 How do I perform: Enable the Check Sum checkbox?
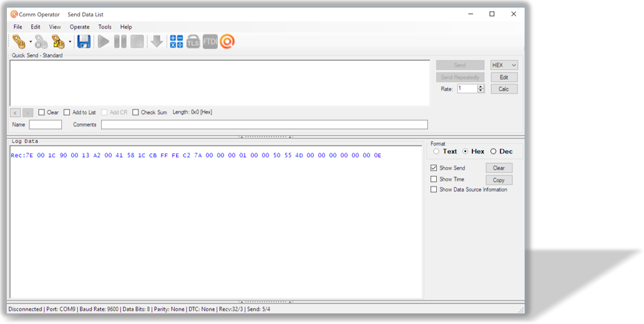[135, 112]
